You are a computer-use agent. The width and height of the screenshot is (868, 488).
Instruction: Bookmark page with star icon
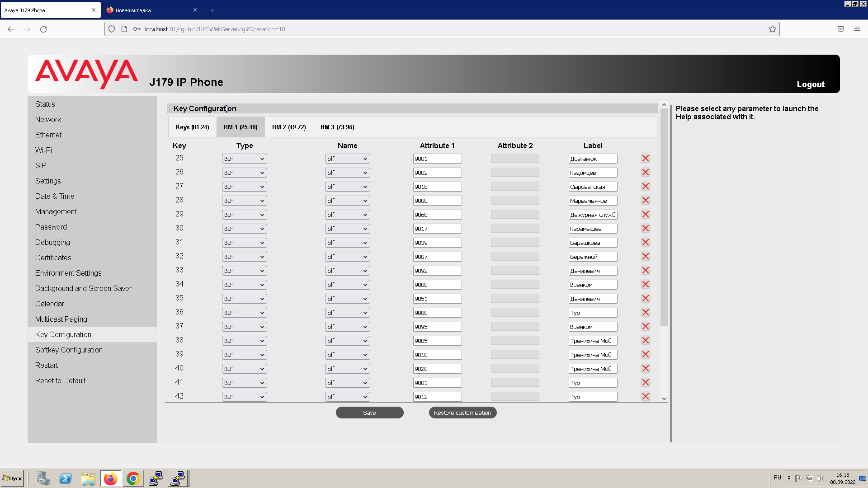click(x=772, y=29)
